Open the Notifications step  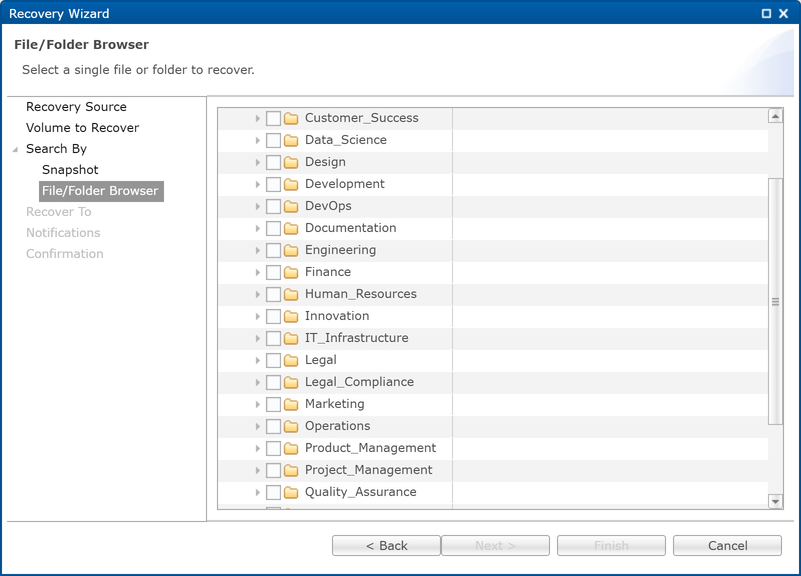[63, 233]
